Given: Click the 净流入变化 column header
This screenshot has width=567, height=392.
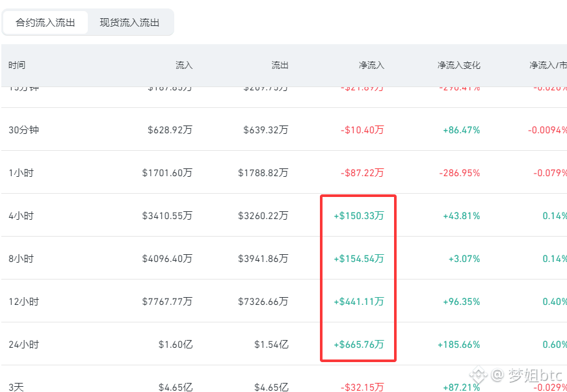Looking at the screenshot, I should coord(459,66).
